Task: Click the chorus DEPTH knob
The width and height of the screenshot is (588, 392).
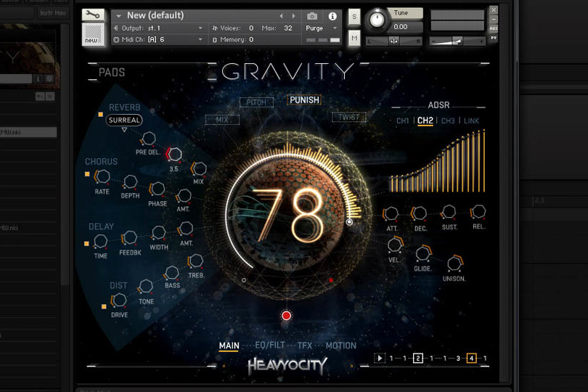Action: click(x=131, y=181)
